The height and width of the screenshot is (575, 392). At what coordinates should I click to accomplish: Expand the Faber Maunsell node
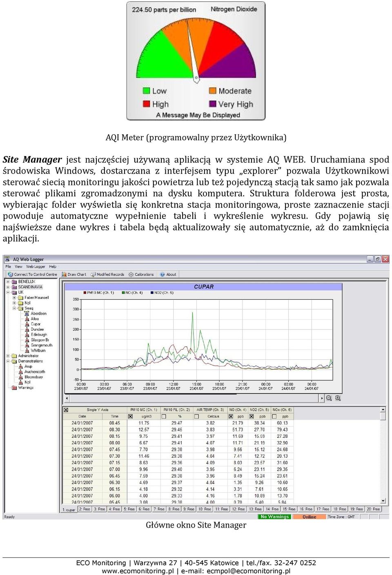pos(14,298)
